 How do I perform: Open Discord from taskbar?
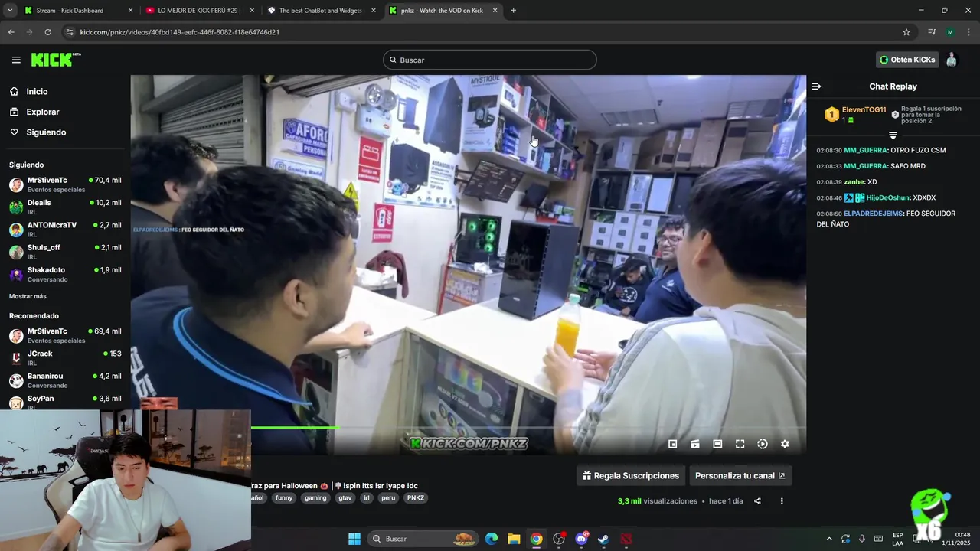coord(582,539)
